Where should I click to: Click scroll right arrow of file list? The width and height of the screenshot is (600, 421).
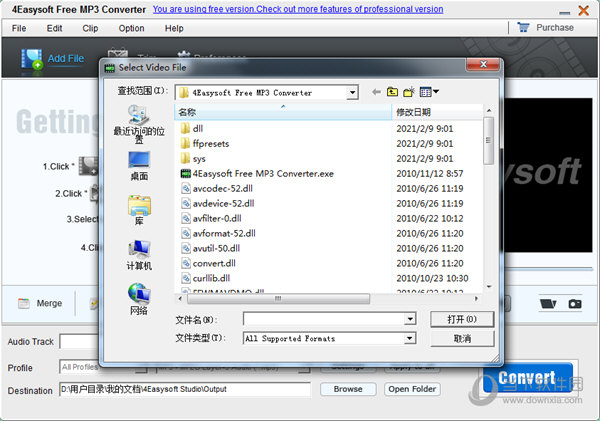click(476, 299)
